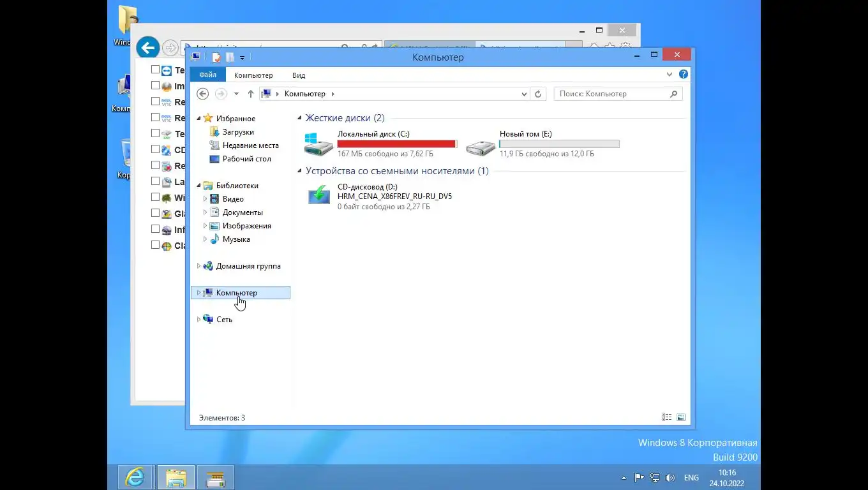The height and width of the screenshot is (490, 868).
Task: Check the box beside the 'Cl' entry in browser
Action: point(155,245)
